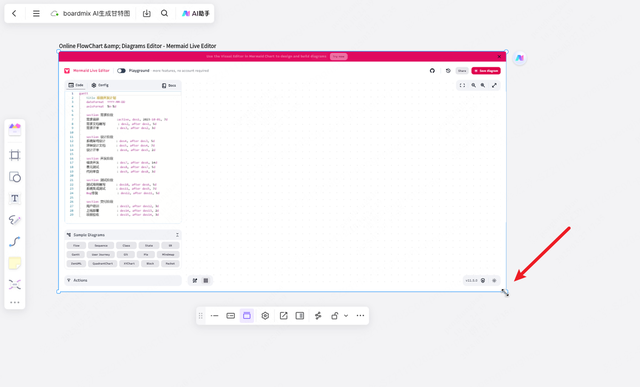Open embedded page in new window
The height and width of the screenshot is (387, 640).
click(x=284, y=316)
